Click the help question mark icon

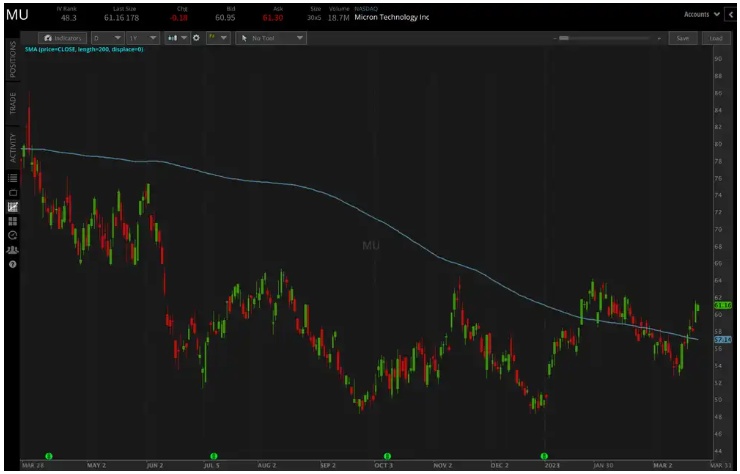tap(13, 264)
